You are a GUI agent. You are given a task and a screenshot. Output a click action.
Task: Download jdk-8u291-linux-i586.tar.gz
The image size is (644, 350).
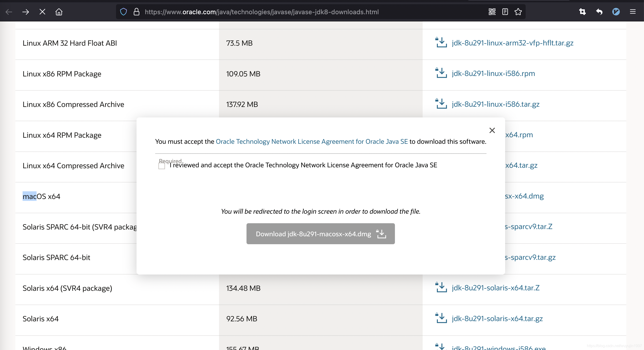(496, 104)
